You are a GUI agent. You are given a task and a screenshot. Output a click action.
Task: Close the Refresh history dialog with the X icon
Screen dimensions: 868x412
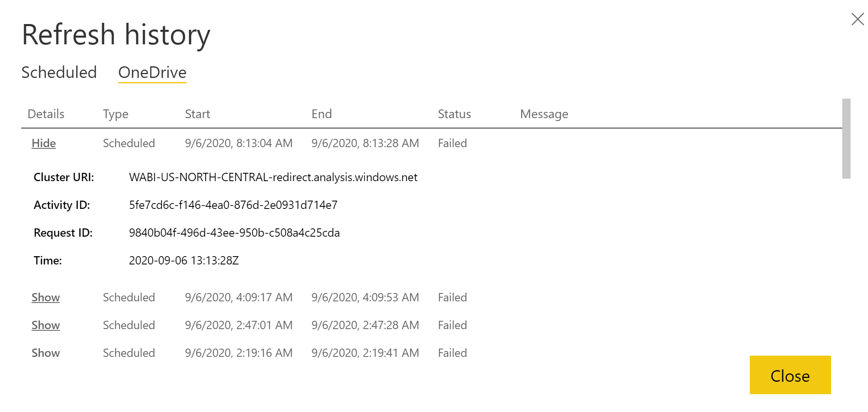click(857, 19)
